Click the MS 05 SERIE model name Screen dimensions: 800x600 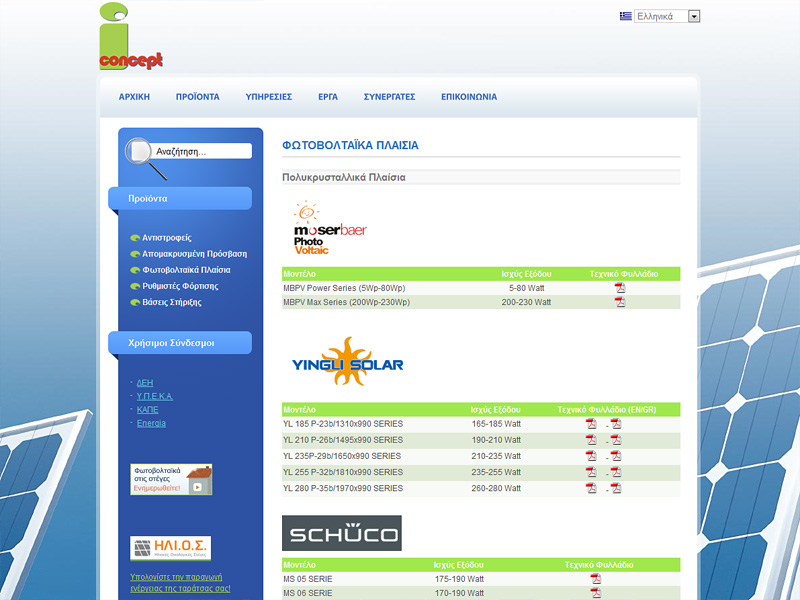tap(308, 579)
